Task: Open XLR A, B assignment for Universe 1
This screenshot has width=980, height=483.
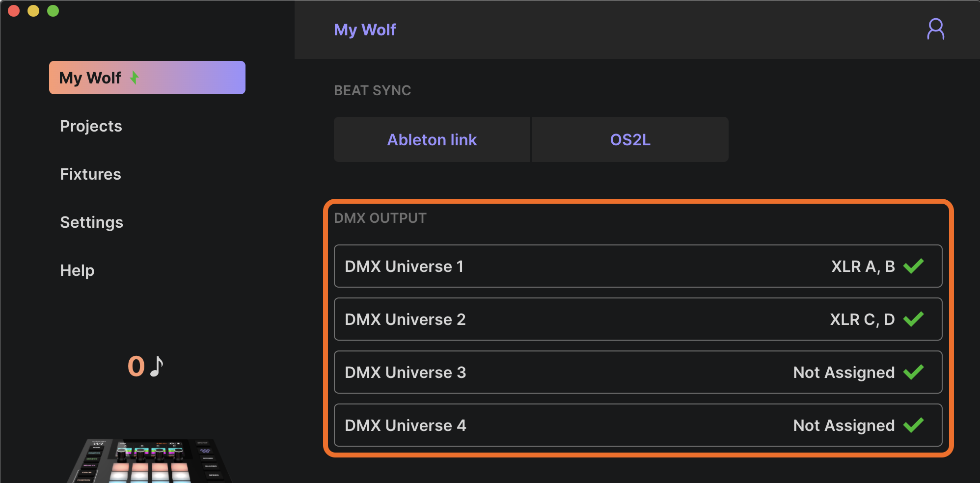Action: click(863, 267)
